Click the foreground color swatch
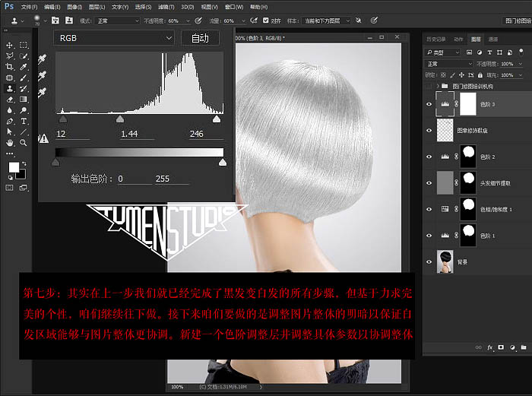The height and width of the screenshot is (396, 532). coord(14,167)
